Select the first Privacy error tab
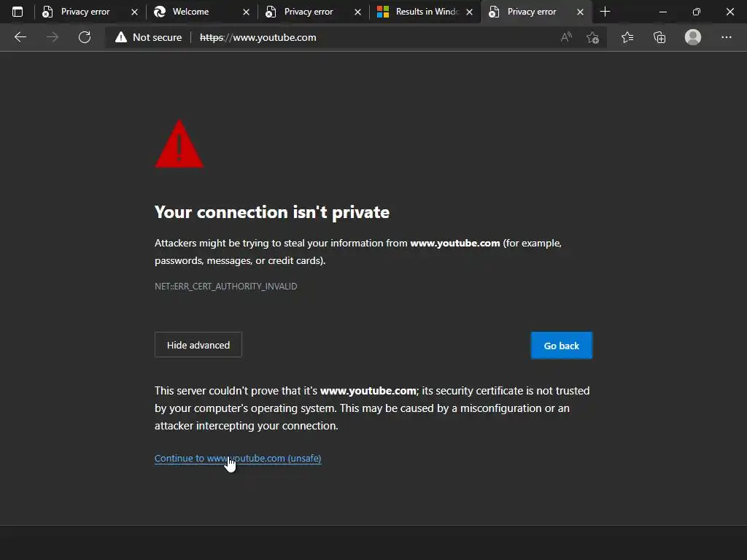 tap(84, 12)
